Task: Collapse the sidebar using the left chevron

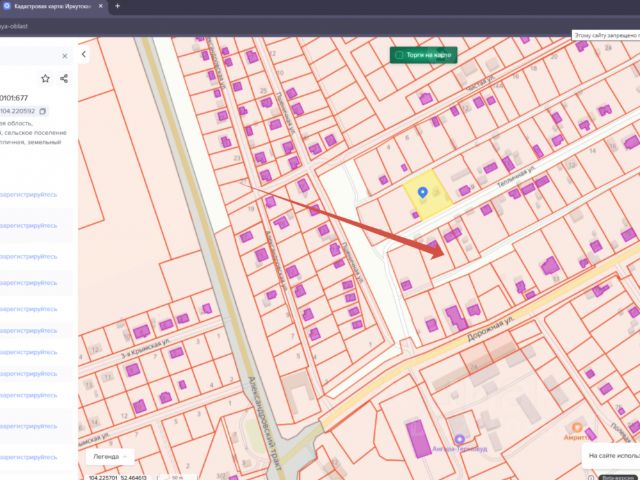Action: pos(84,54)
